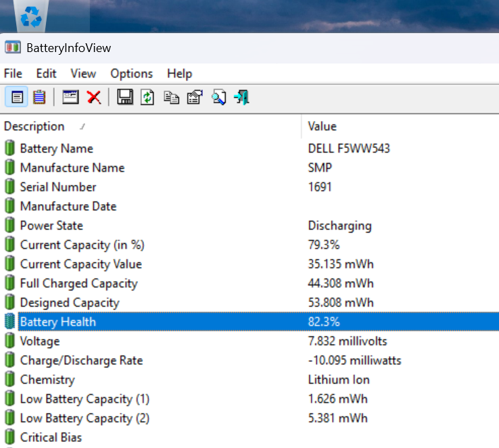This screenshot has width=499, height=448.
Task: Select the Serial Number row
Action: (x=249, y=187)
